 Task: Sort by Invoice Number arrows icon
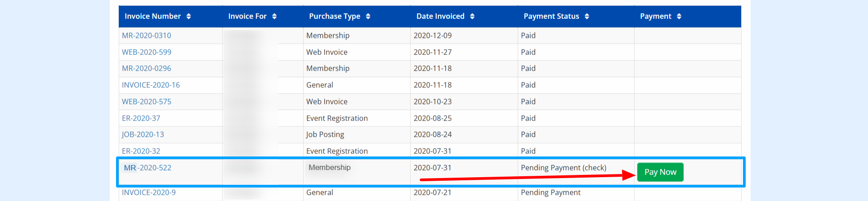pyautogui.click(x=188, y=16)
